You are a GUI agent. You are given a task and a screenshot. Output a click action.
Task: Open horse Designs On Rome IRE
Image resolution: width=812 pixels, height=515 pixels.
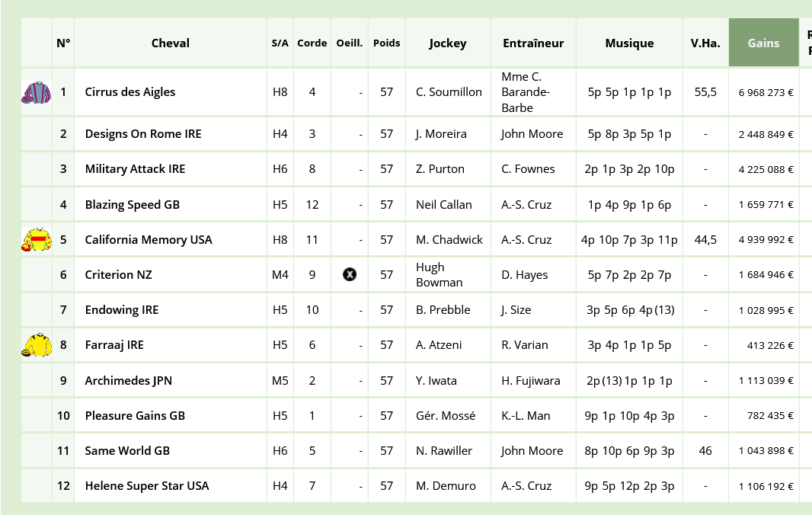[x=143, y=134]
